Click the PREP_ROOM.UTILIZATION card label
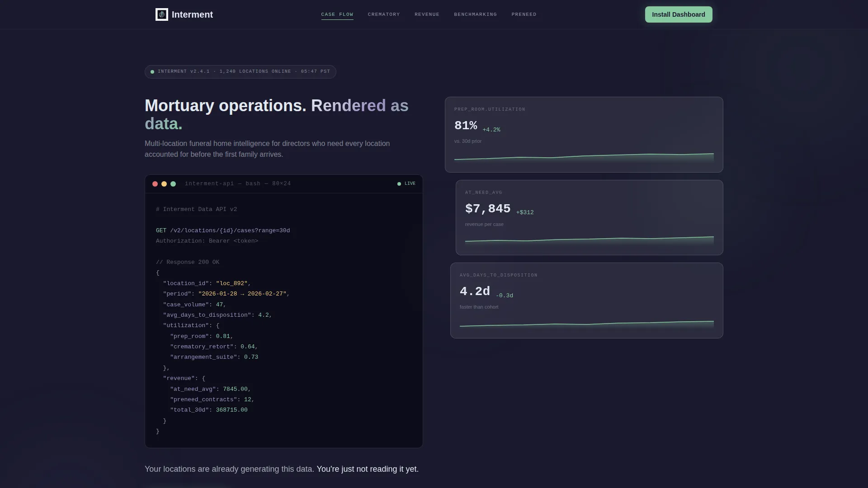The width and height of the screenshot is (868, 488). 490,109
